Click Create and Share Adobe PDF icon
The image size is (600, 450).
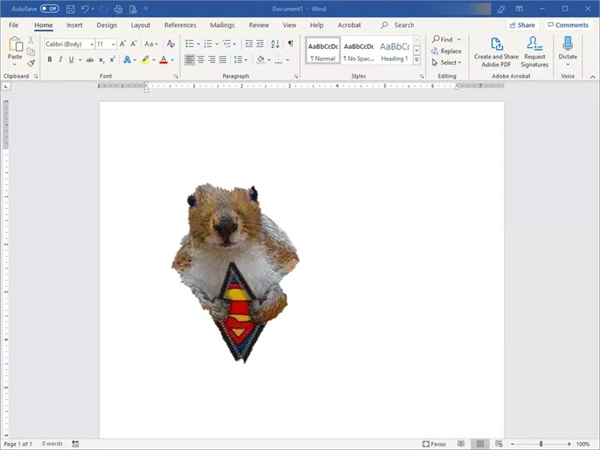click(496, 44)
